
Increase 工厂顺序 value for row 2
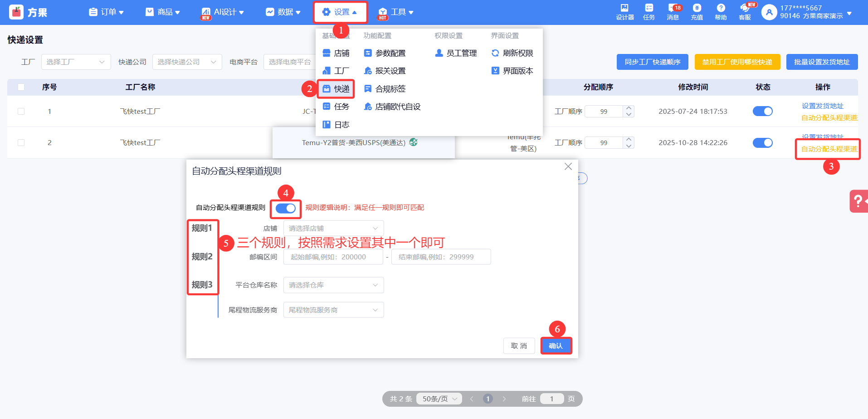click(x=629, y=140)
